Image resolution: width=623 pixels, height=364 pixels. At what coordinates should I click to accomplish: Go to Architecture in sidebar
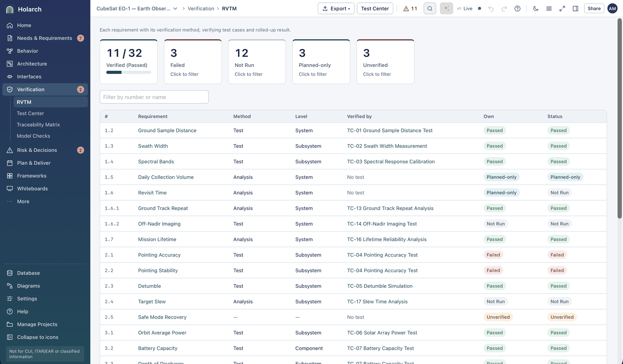coord(45,64)
